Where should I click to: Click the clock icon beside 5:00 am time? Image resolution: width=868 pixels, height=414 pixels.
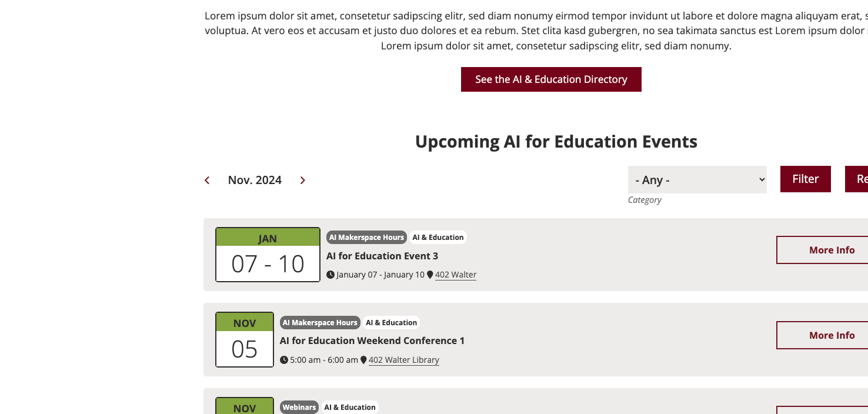[284, 360]
